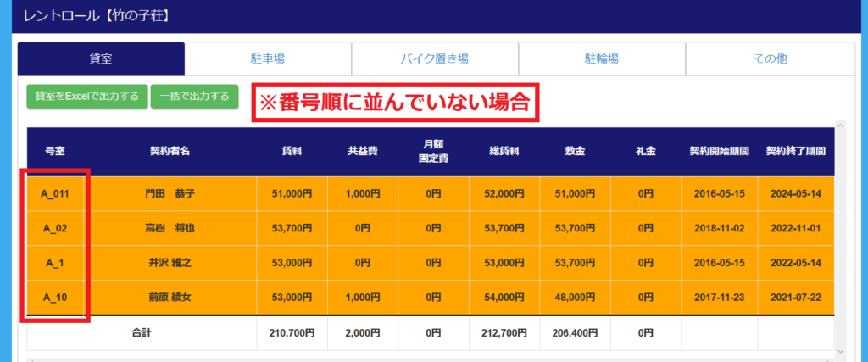This screenshot has width=868, height=362.
Task: Click end date 2022-11-01
Action: 796,228
